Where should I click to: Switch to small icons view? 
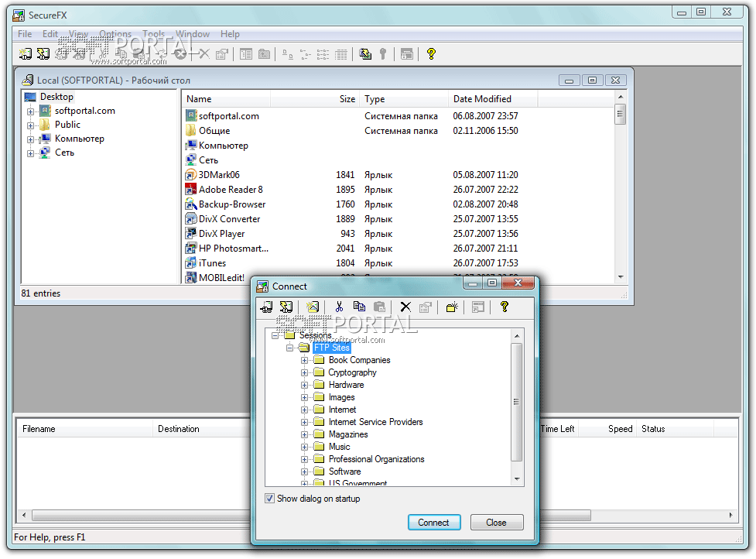click(x=305, y=54)
